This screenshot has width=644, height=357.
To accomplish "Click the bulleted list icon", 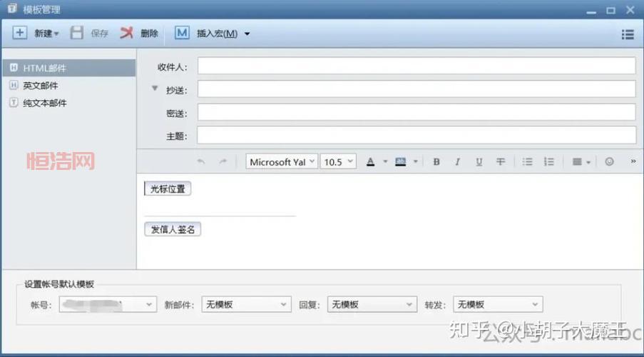I will [x=527, y=162].
